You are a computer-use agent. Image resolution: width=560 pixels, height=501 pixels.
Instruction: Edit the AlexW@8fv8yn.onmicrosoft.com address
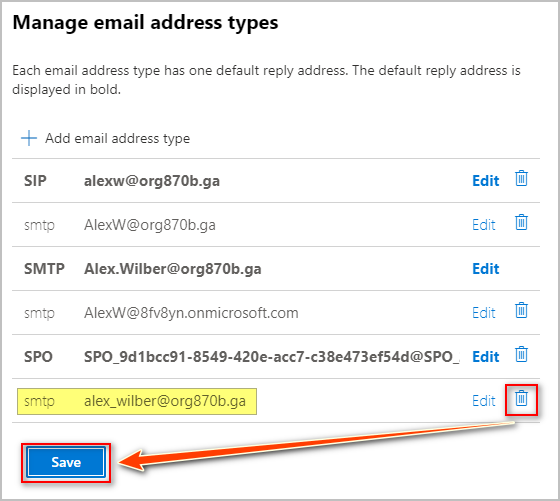pyautogui.click(x=484, y=313)
